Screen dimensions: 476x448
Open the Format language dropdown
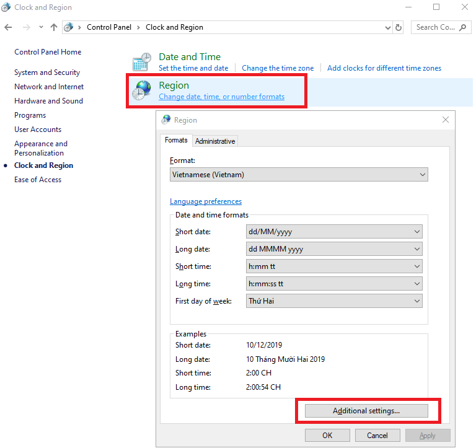[x=299, y=175]
